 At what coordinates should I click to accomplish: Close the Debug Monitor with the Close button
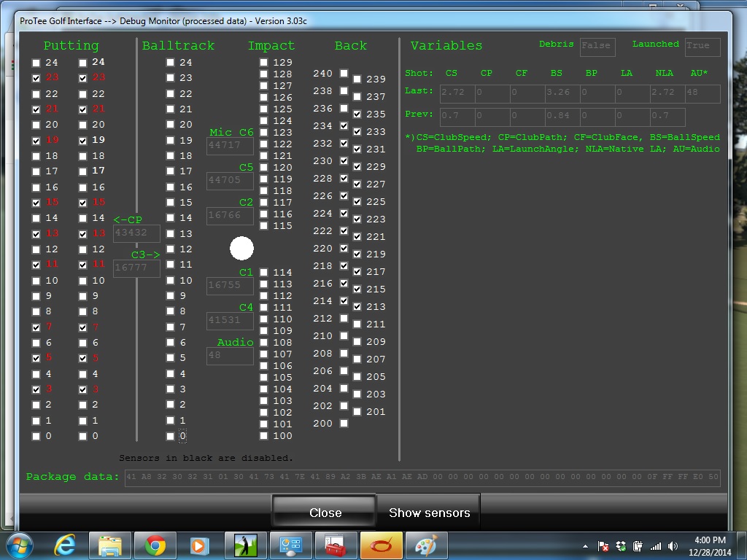pyautogui.click(x=325, y=513)
